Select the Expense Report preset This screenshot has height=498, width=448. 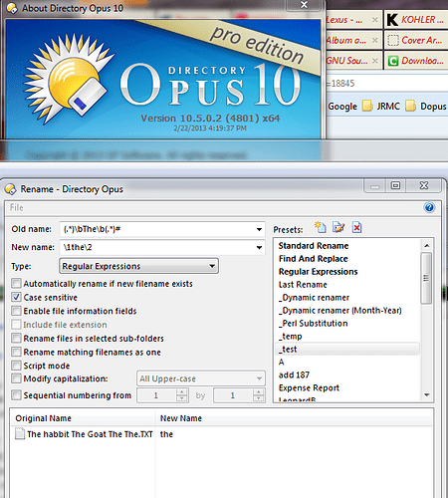click(x=309, y=388)
